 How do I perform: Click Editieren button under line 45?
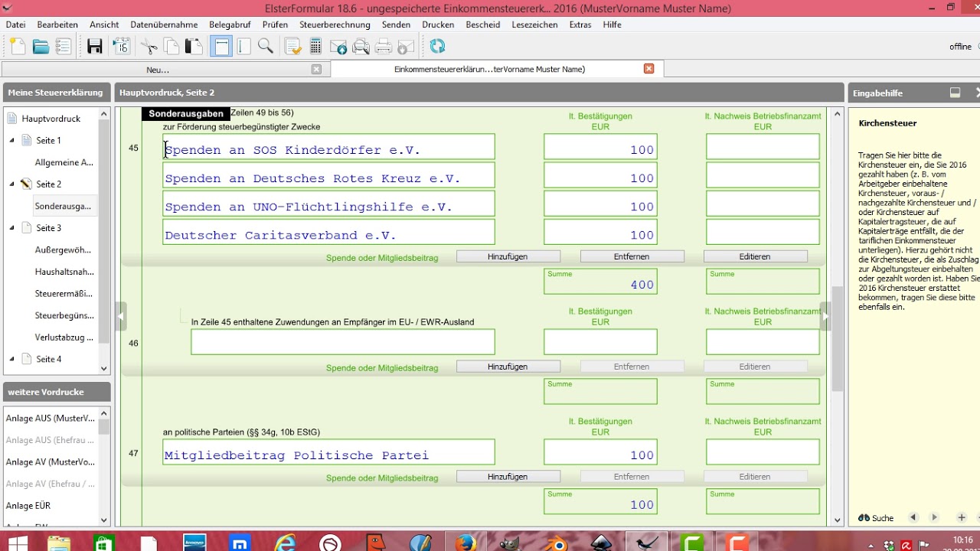coord(755,256)
